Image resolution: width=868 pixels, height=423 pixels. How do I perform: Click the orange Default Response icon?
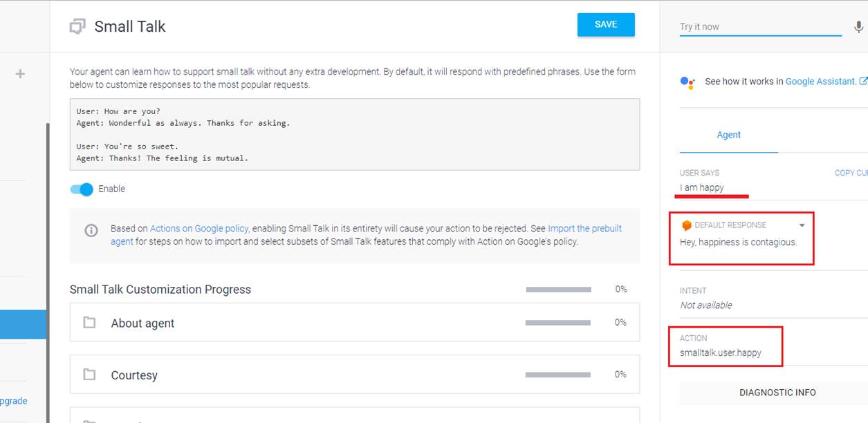[x=686, y=225]
